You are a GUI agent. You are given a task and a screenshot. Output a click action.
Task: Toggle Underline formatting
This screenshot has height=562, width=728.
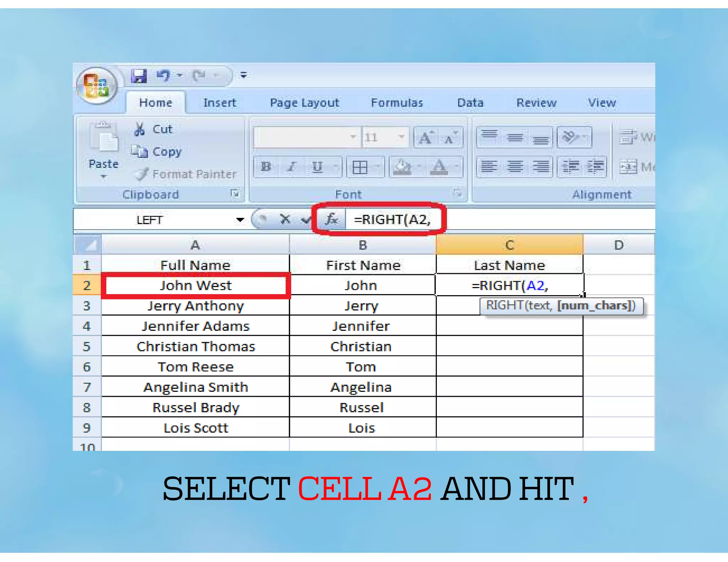tap(317, 167)
